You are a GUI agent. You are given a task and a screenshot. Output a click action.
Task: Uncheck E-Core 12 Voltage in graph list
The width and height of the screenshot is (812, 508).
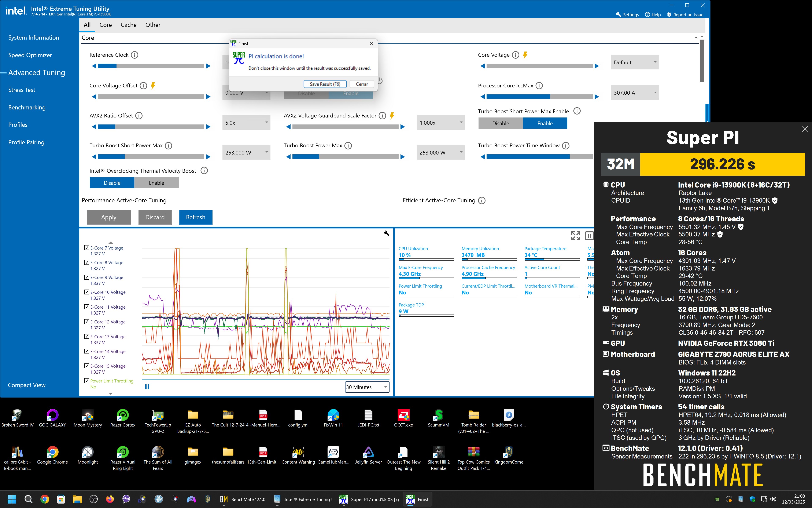[87, 322]
